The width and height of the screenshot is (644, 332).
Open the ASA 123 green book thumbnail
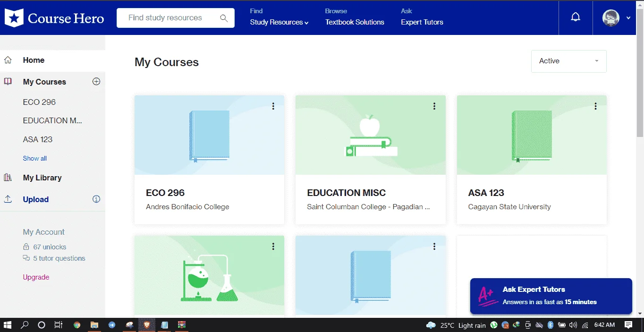(532, 135)
